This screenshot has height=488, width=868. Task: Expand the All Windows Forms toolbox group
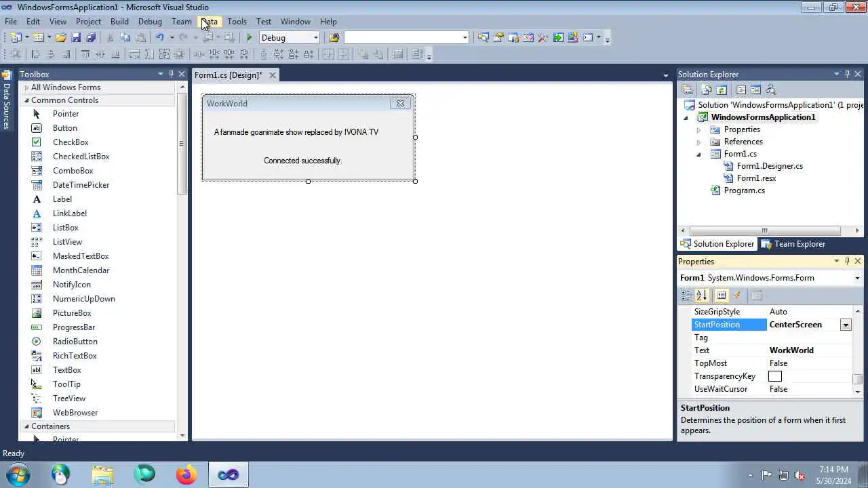27,87
